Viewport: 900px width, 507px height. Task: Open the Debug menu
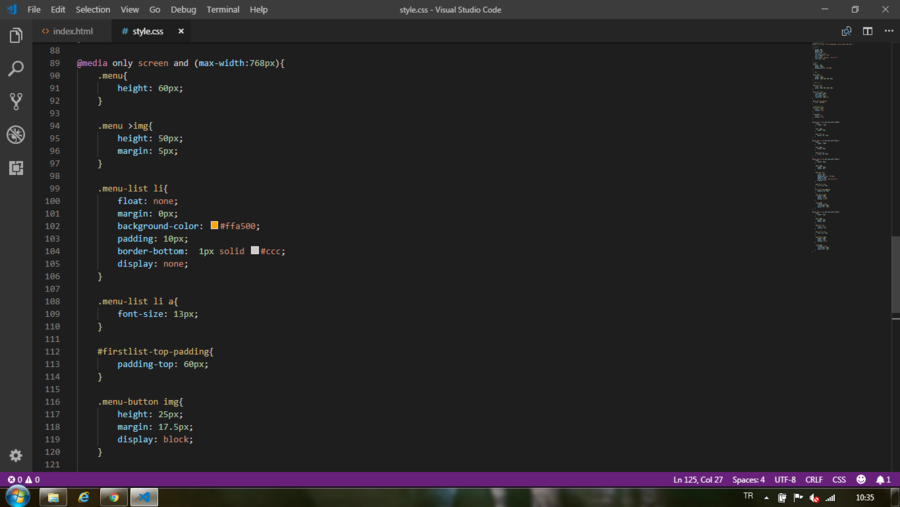[184, 9]
